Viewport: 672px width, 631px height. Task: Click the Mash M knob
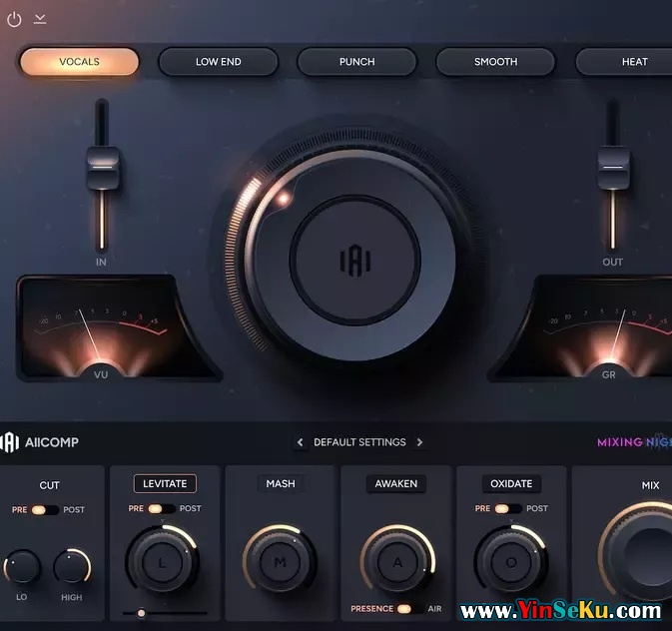[x=280, y=562]
